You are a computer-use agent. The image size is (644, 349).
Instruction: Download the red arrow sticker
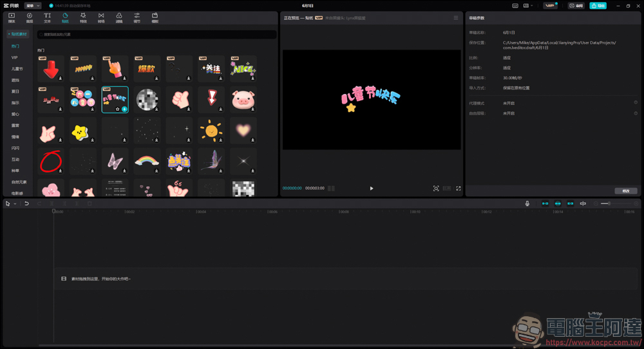(x=60, y=79)
